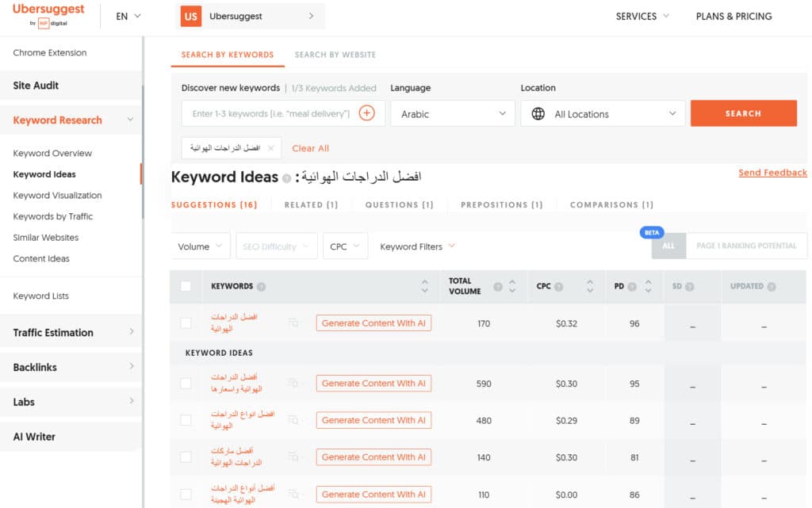
Task: Open the Volume filter dropdown
Action: (201, 246)
